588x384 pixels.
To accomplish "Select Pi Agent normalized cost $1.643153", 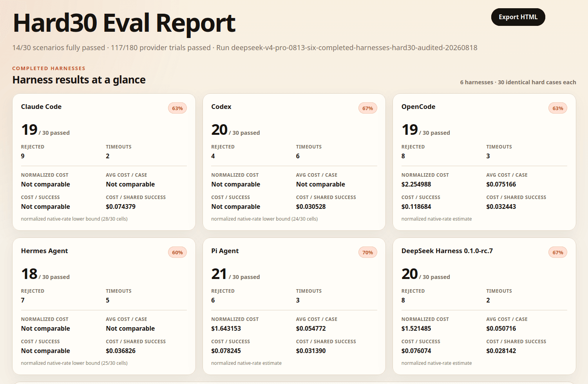I will (226, 328).
